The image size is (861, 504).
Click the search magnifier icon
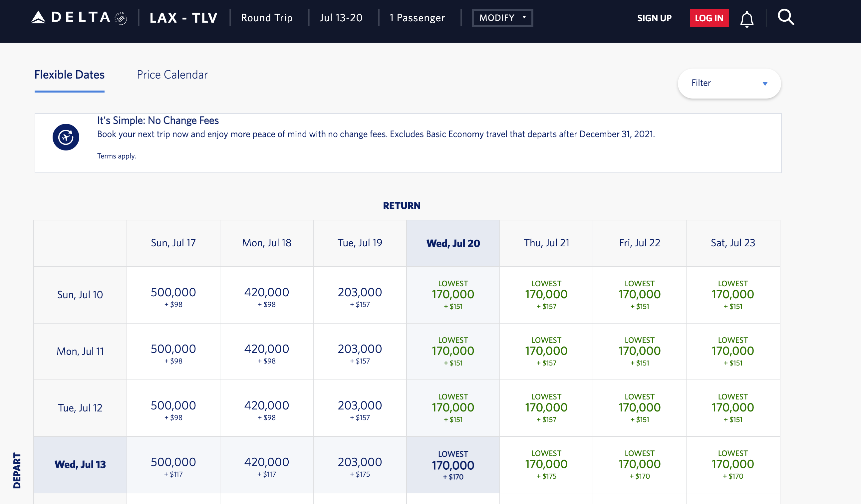785,17
